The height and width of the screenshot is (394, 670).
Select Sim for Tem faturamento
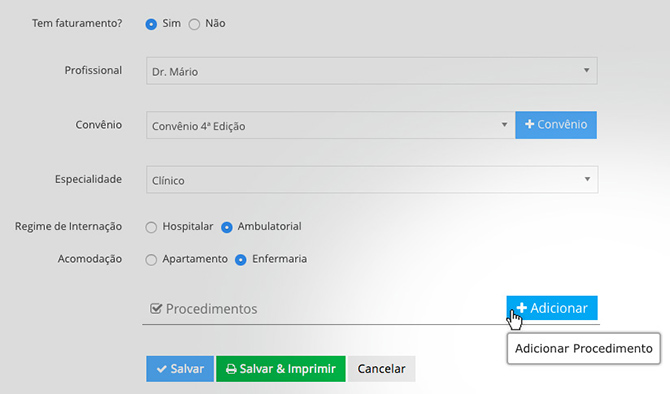point(151,24)
